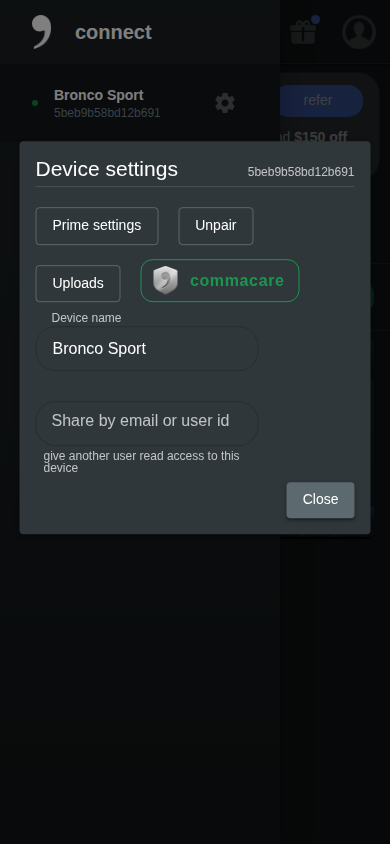This screenshot has width=390, height=844.
Task: Click the blue refer button
Action: click(321, 101)
